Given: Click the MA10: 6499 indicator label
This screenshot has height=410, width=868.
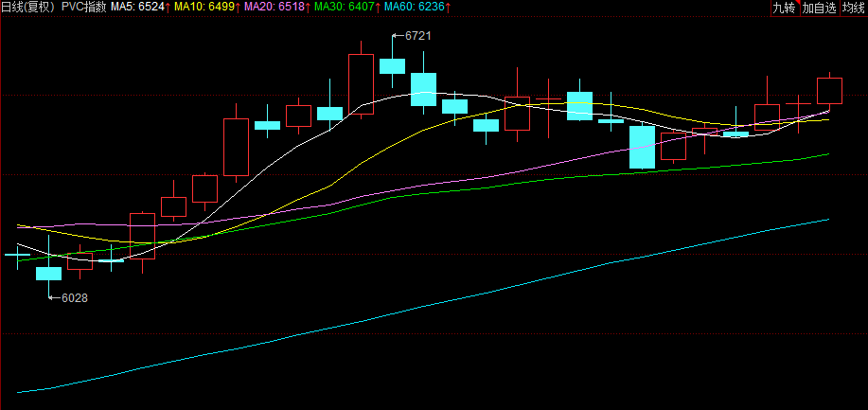Looking at the screenshot, I should (207, 8).
